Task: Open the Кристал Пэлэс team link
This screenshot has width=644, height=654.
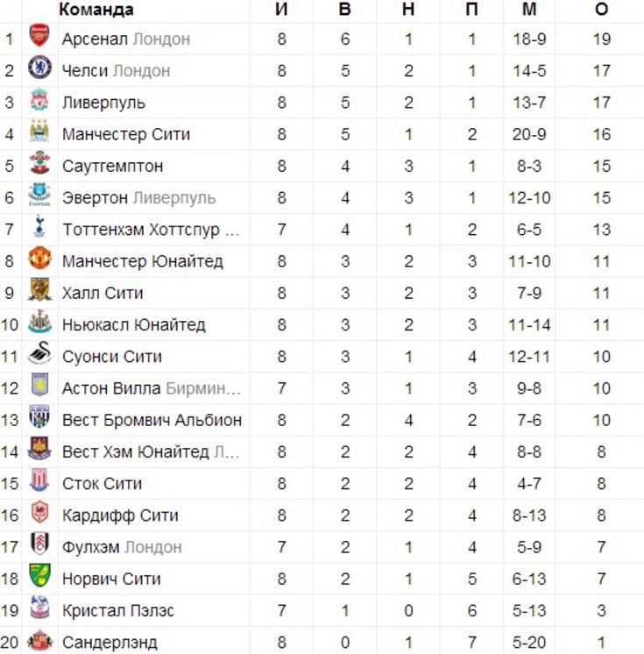Action: (118, 611)
